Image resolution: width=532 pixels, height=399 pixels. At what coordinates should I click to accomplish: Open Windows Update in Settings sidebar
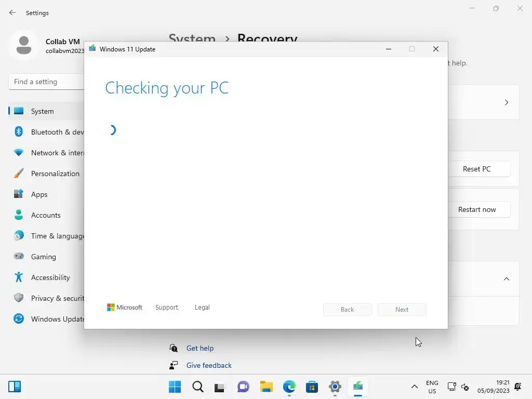(46, 319)
